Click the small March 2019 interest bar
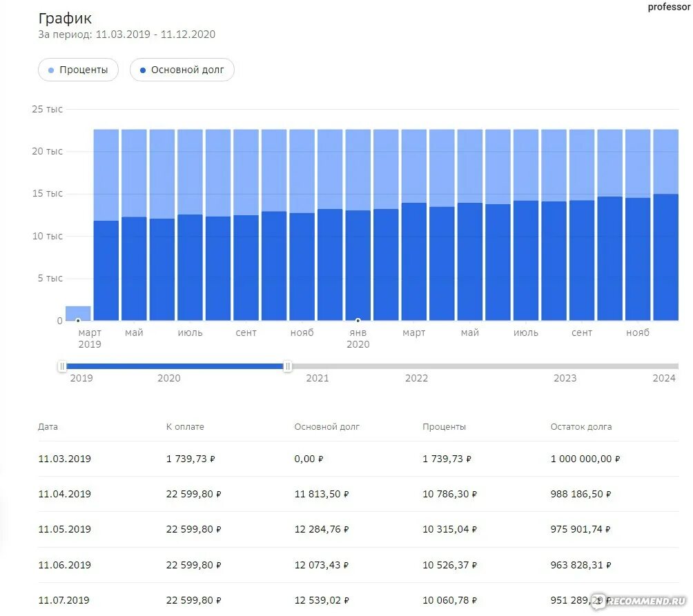 click(x=78, y=313)
